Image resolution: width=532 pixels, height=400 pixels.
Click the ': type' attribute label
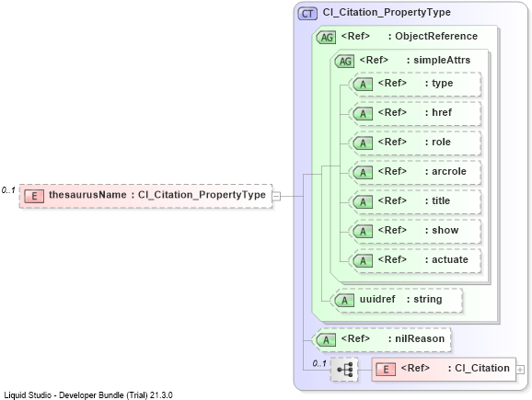(439, 83)
